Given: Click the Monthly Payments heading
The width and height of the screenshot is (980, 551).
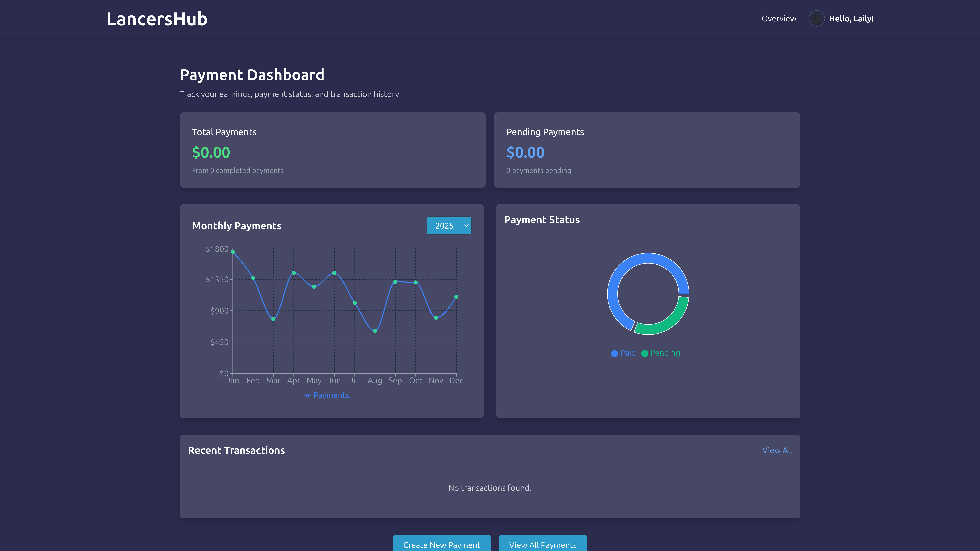Looking at the screenshot, I should 237,226.
